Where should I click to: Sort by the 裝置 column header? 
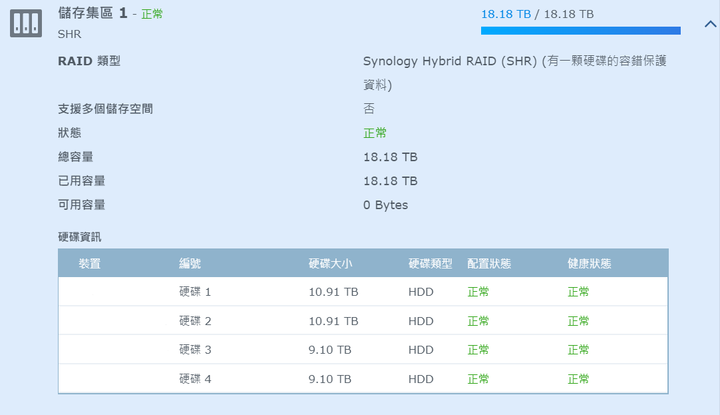[90, 264]
